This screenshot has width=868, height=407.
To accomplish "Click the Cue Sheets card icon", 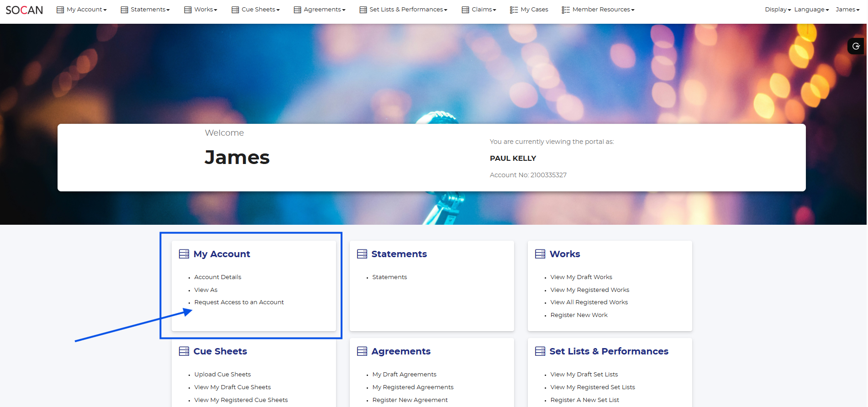I will click(184, 351).
